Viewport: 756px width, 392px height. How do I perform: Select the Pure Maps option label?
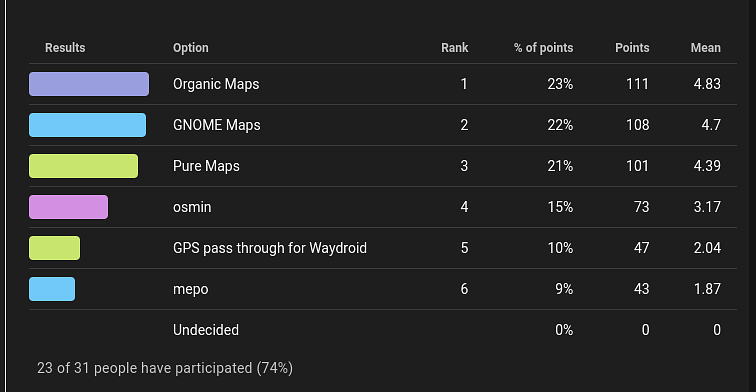pos(206,166)
